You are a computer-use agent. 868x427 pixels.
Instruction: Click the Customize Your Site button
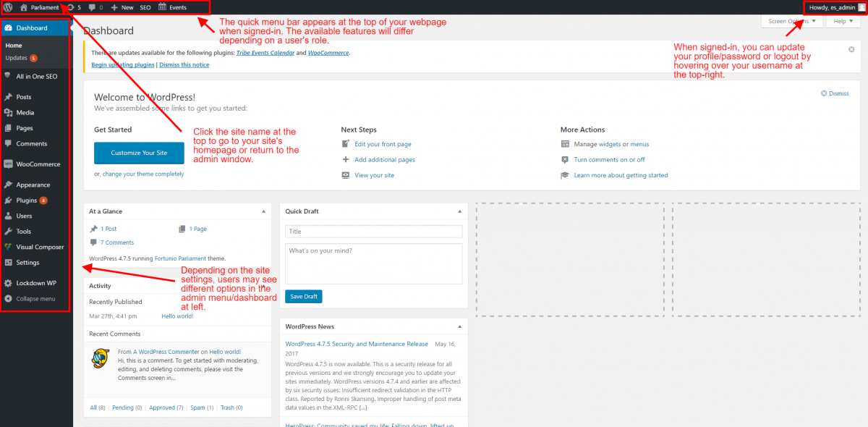(x=139, y=153)
